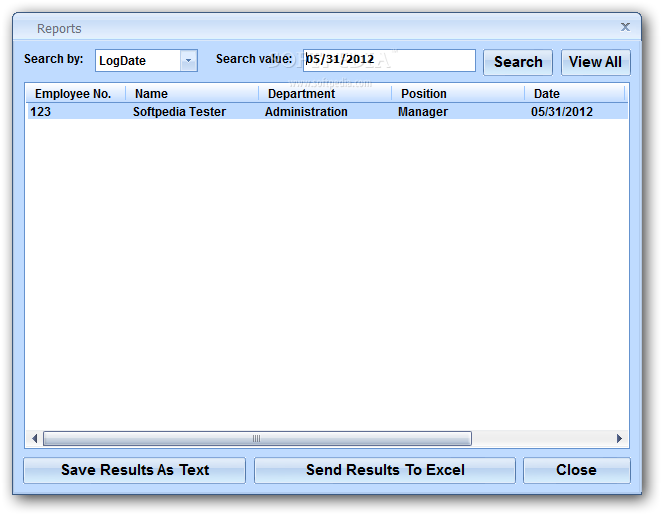Click the Search button
Image resolution: width=662 pixels, height=515 pixels.
(x=518, y=62)
